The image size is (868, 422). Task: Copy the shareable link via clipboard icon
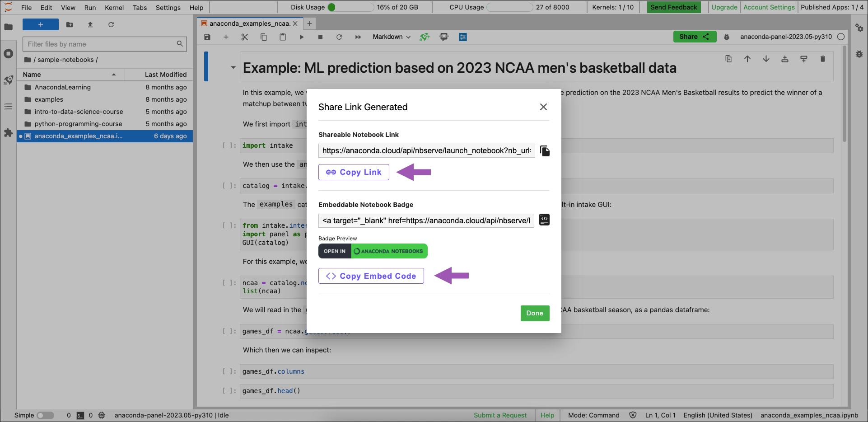click(545, 151)
